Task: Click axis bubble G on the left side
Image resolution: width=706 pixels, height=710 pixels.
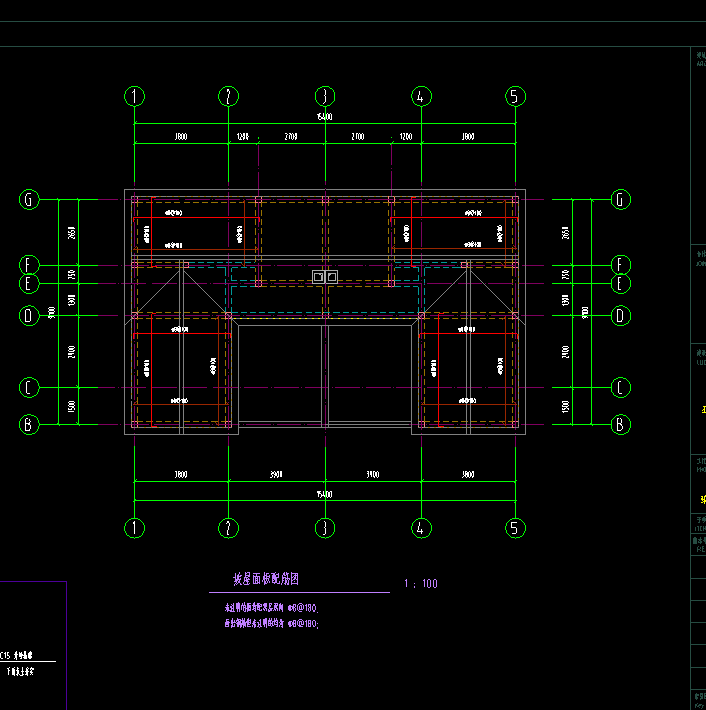Action: pyautogui.click(x=29, y=199)
